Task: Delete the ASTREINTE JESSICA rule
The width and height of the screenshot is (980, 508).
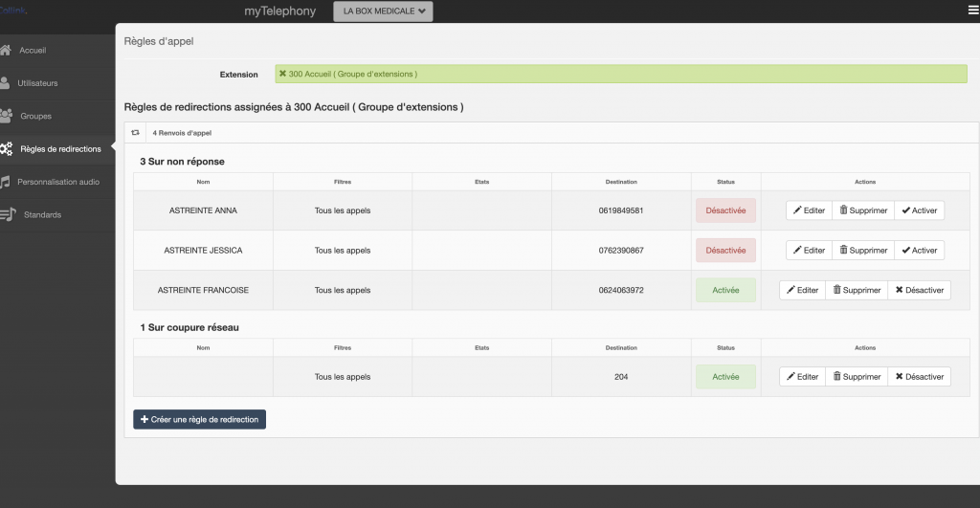Action: [x=863, y=251]
